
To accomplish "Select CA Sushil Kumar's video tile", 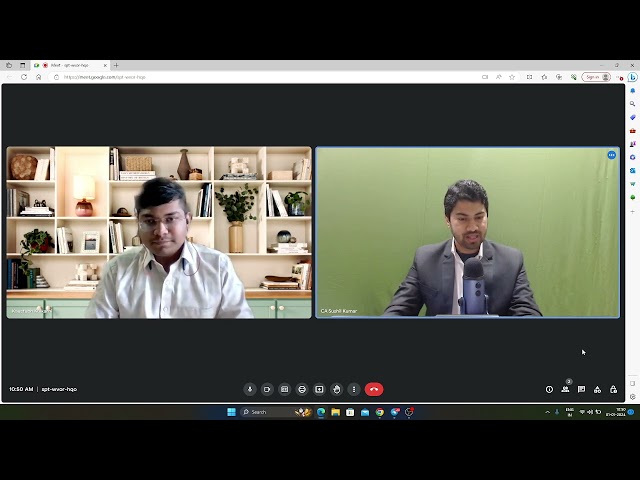I will 468,232.
